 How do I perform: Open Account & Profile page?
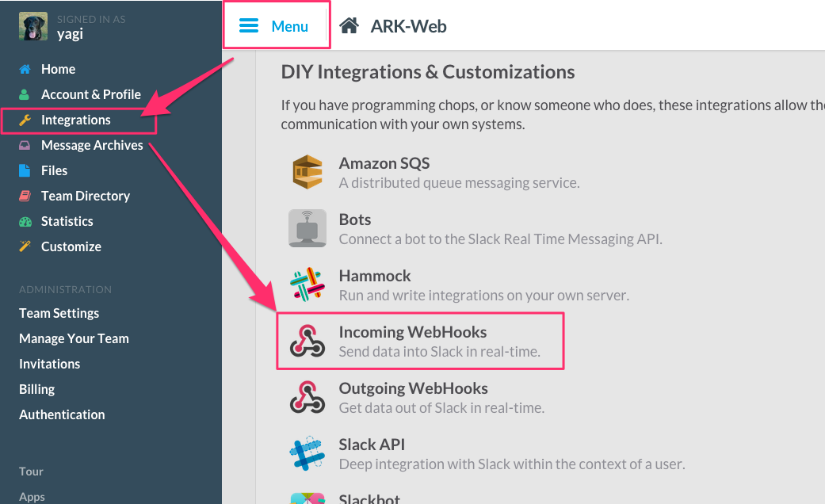(x=90, y=94)
